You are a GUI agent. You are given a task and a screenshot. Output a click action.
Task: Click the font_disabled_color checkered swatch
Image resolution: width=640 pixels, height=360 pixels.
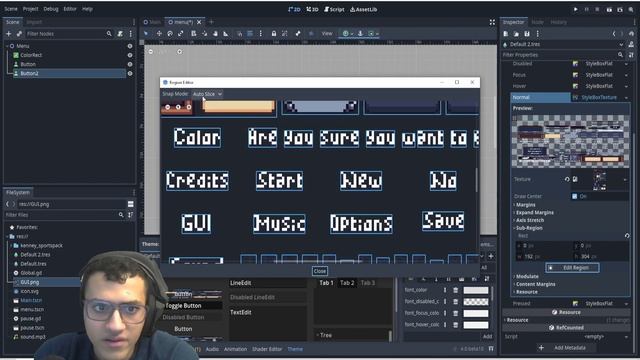click(476, 302)
